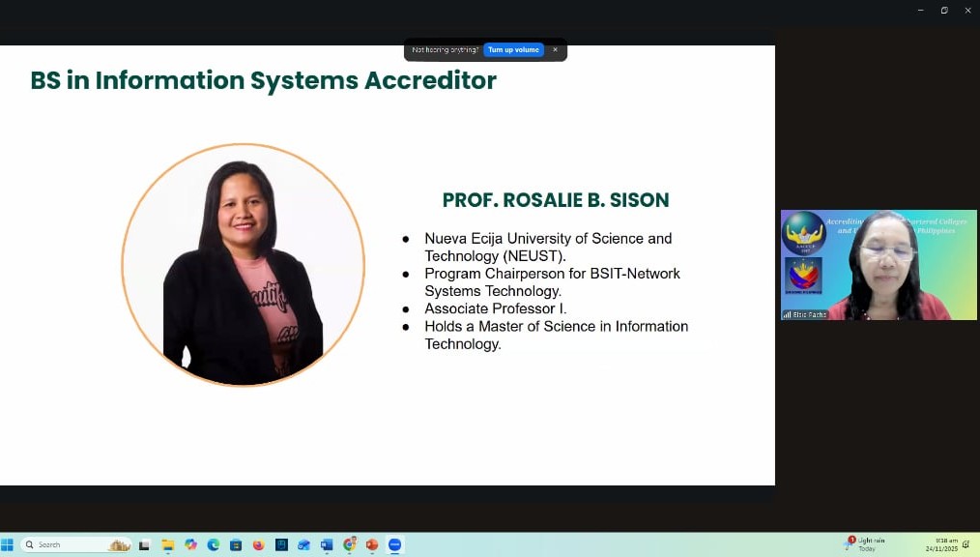Switch to Firefox in the taskbar
The height and width of the screenshot is (557, 980).
tap(258, 545)
